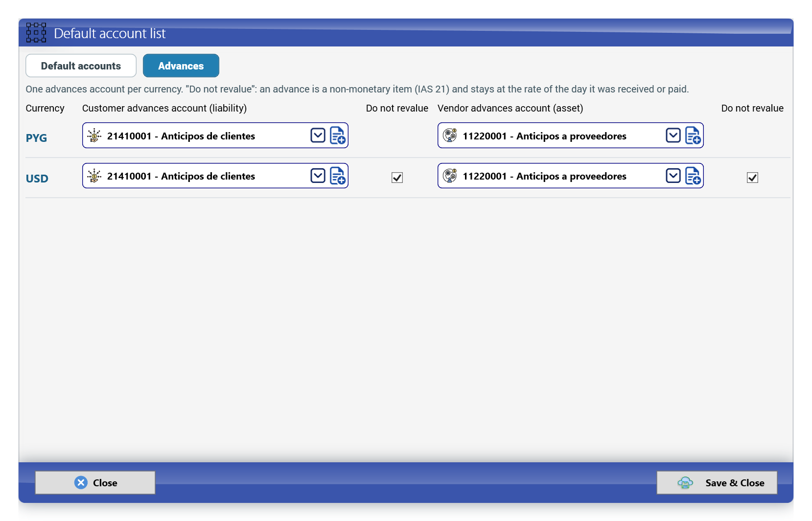Click vendor icon in USD vendor advances field
The image size is (812, 521).
point(450,176)
